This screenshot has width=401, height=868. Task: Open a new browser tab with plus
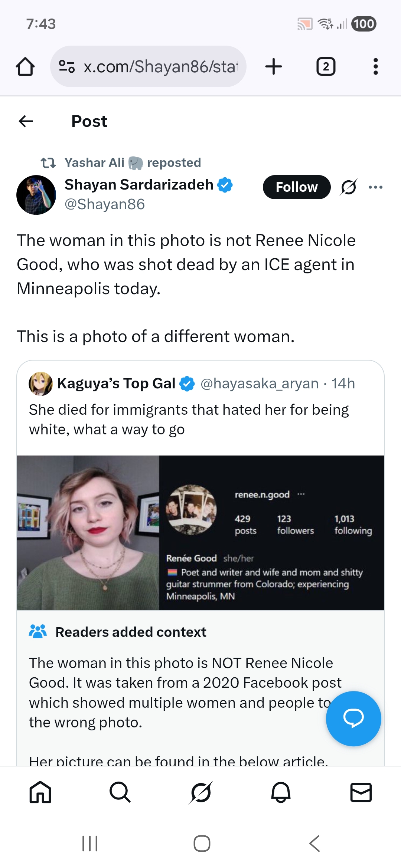click(x=273, y=66)
